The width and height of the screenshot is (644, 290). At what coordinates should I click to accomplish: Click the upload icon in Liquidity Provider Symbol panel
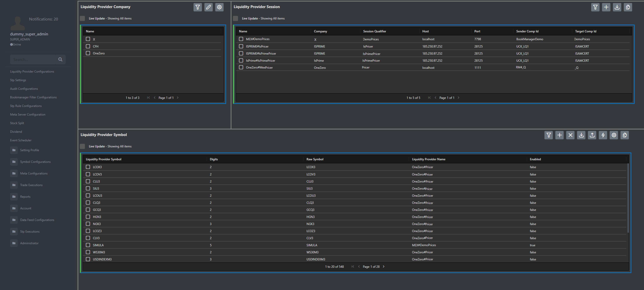592,135
